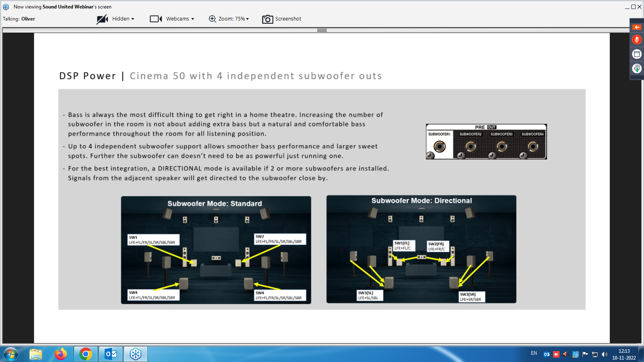Click the 'Talking: Oliver' label

pos(19,19)
